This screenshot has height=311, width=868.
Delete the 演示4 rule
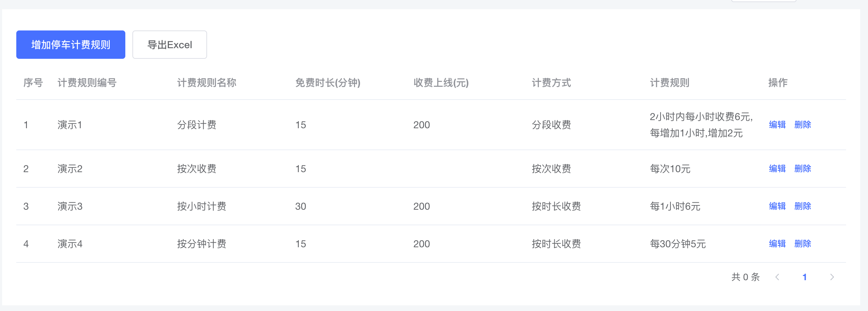point(802,244)
